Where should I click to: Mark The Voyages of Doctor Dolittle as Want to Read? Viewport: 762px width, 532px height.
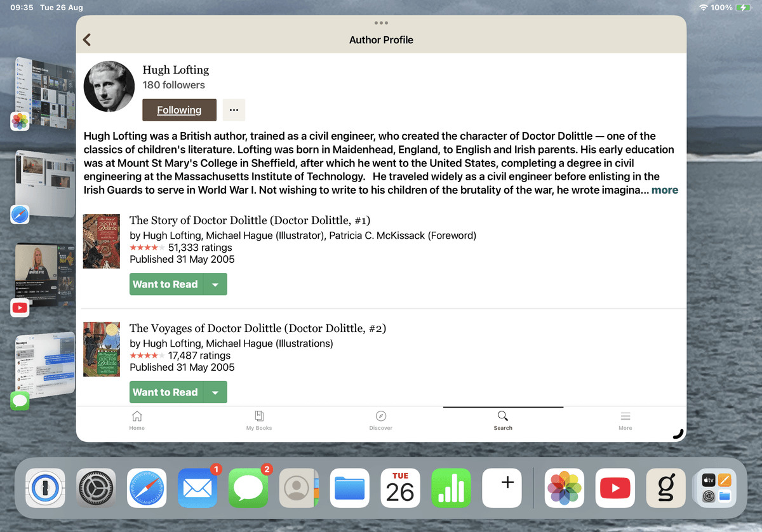pyautogui.click(x=166, y=392)
